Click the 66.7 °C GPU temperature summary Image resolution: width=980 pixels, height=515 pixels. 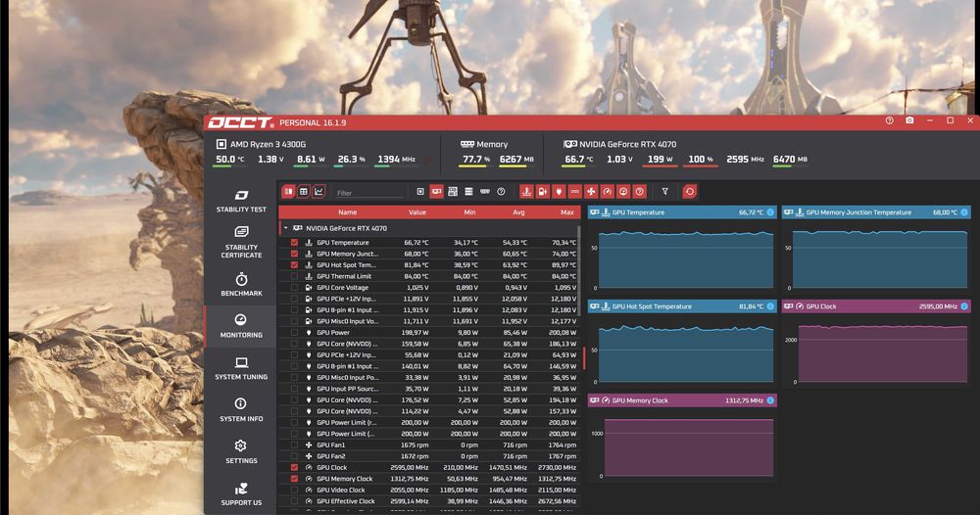click(579, 160)
